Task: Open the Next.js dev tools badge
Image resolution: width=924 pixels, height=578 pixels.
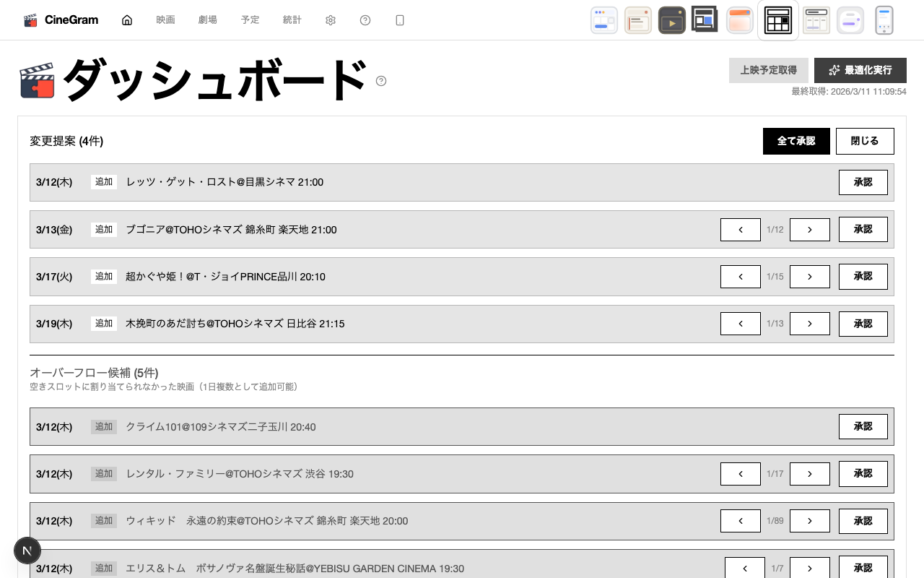Action: tap(27, 551)
